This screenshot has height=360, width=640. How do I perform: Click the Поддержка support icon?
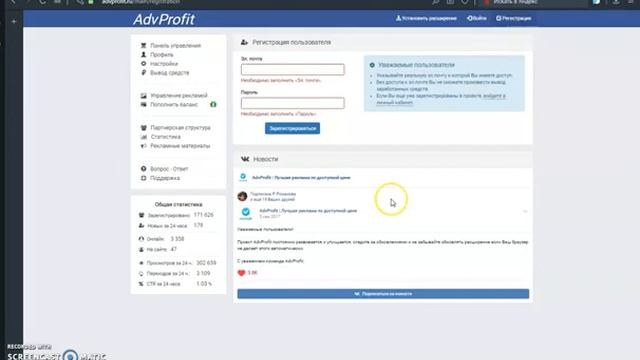(x=143, y=178)
